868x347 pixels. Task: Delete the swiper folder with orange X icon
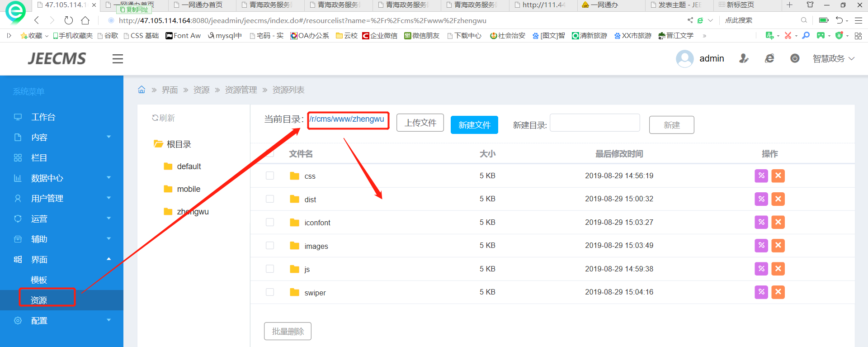778,292
